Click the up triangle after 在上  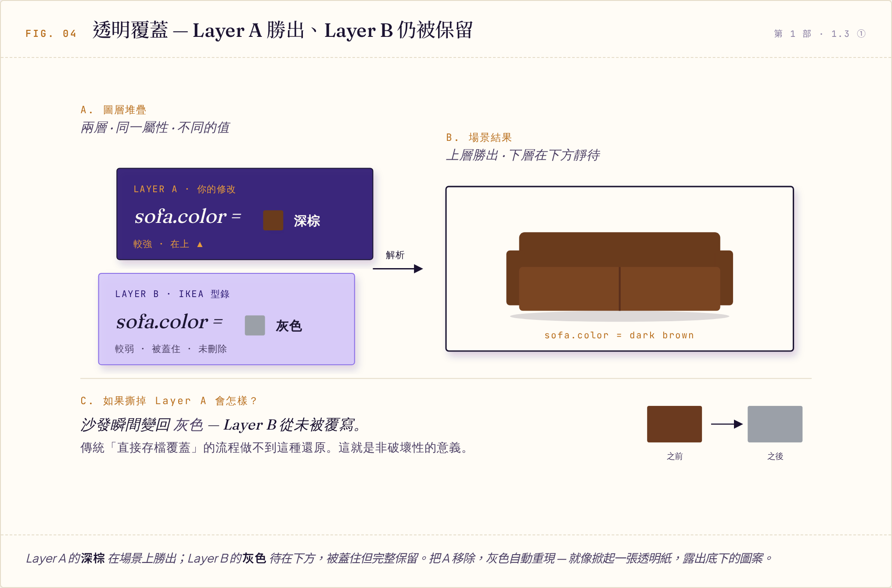[200, 244]
